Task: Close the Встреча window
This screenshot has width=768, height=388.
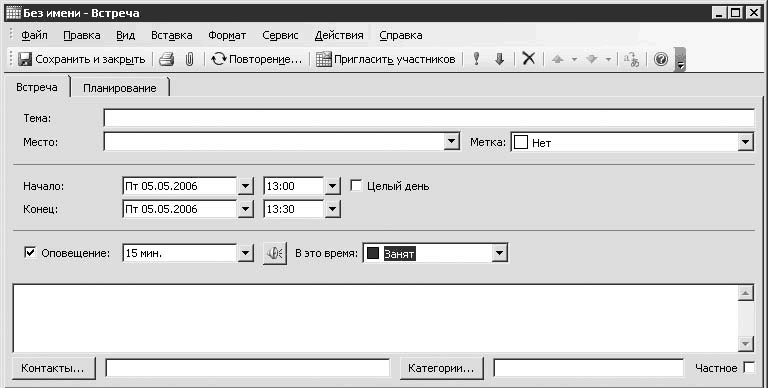Action: (753, 13)
